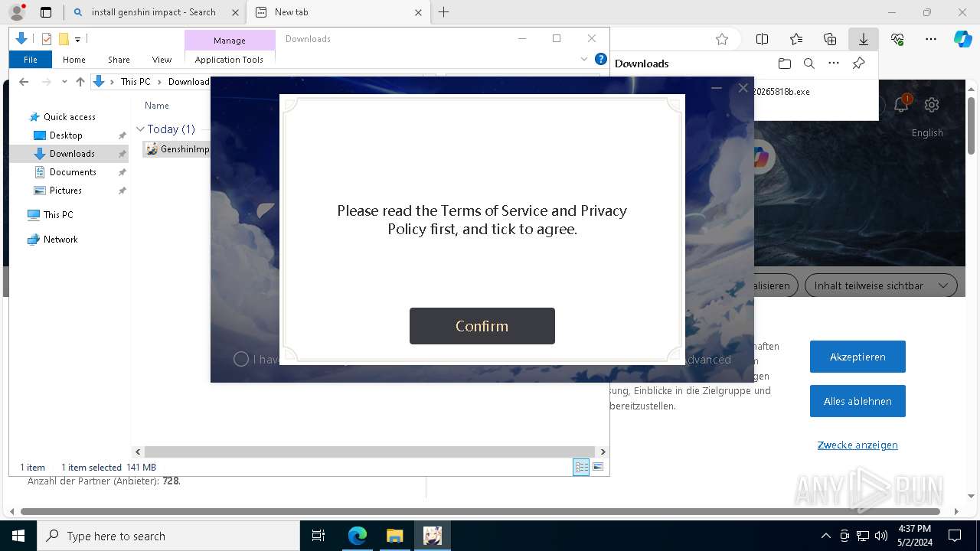
Task: Open the Edge profile icon
Action: pos(17,12)
